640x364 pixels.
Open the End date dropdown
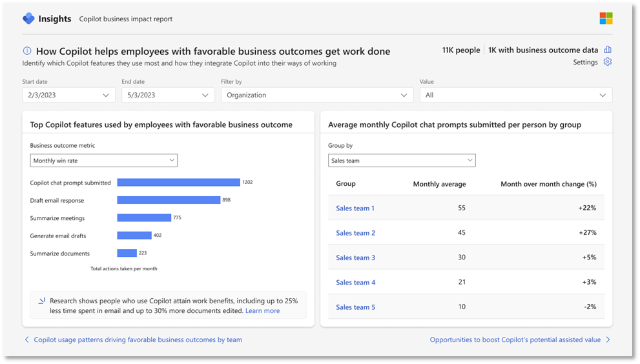point(168,95)
